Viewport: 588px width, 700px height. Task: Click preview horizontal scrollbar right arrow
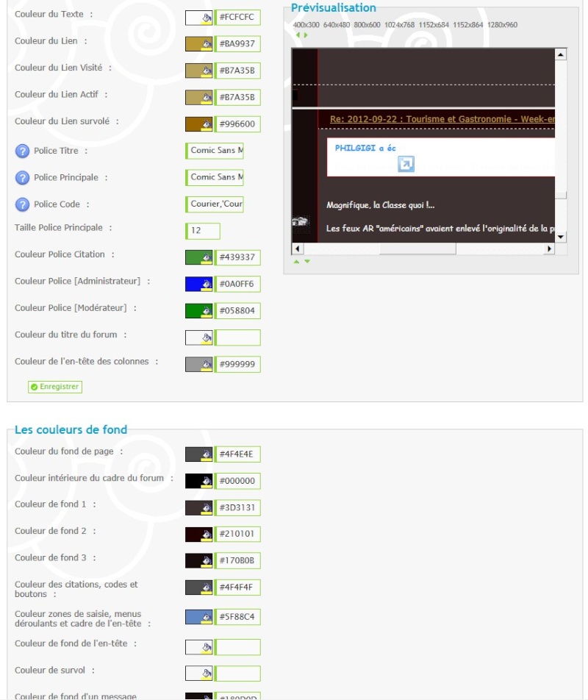(x=549, y=249)
